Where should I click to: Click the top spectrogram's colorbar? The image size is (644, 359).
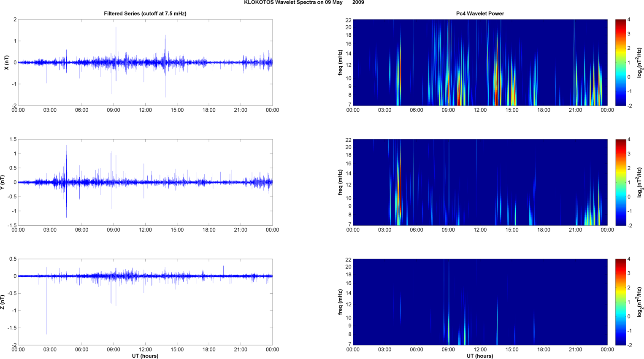coord(620,62)
